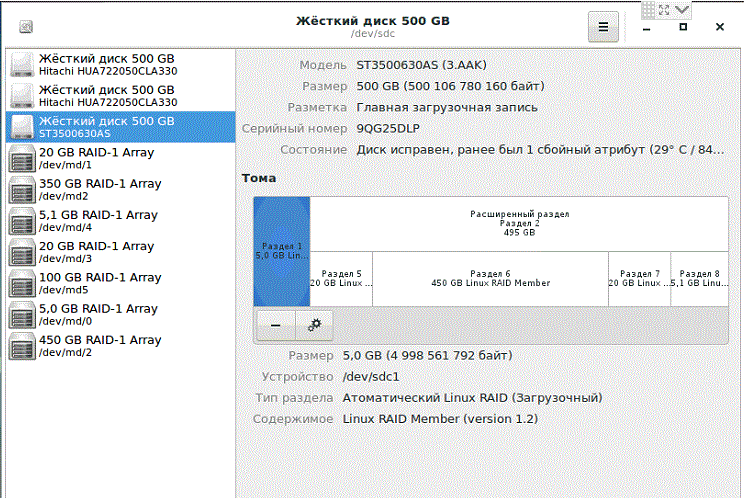Select Раздел 8 5,1 GB partition
This screenshot has width=744, height=498.
(x=699, y=279)
